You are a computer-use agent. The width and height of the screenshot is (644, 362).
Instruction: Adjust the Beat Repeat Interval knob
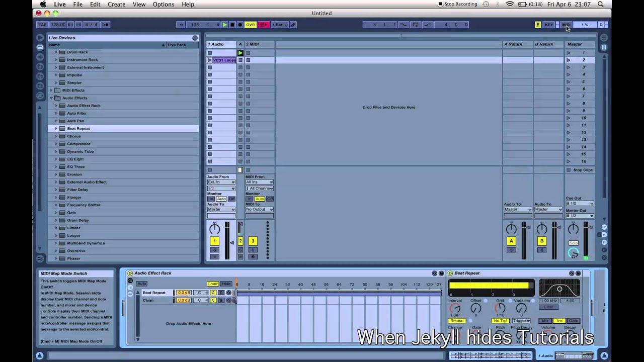click(x=455, y=308)
